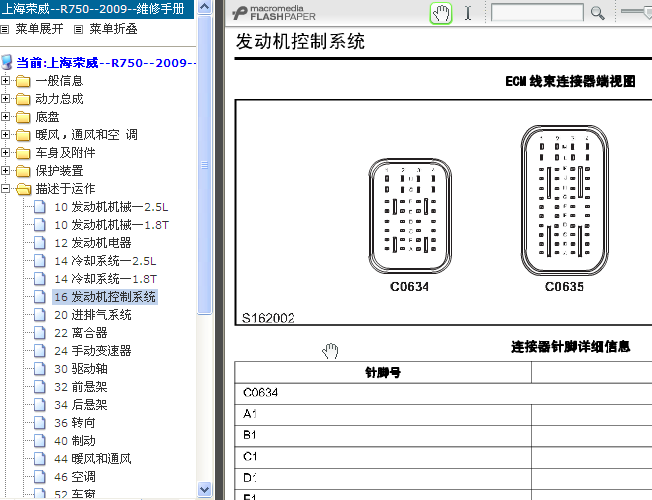Click the 连接器针脚详细信息 heading

570,347
